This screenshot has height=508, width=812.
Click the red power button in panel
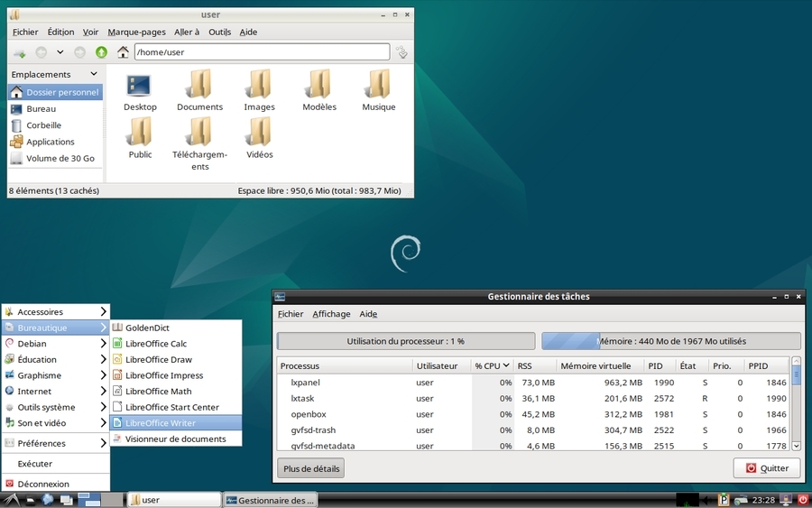[x=803, y=499]
